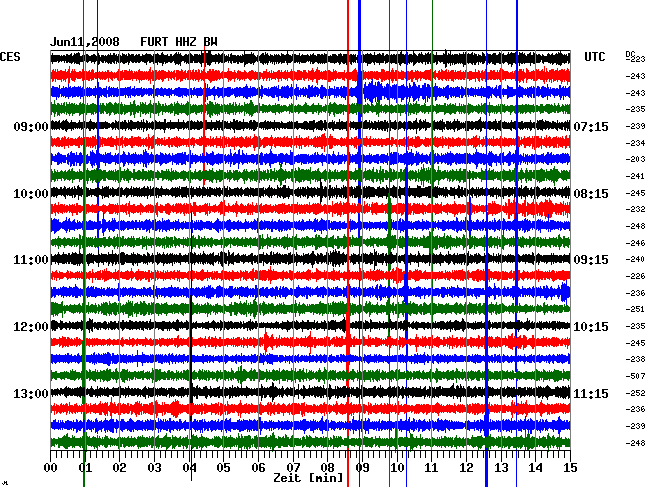Select the DC offset value -240
Image resolution: width=650 pixels, height=494 pixels.
click(x=635, y=259)
